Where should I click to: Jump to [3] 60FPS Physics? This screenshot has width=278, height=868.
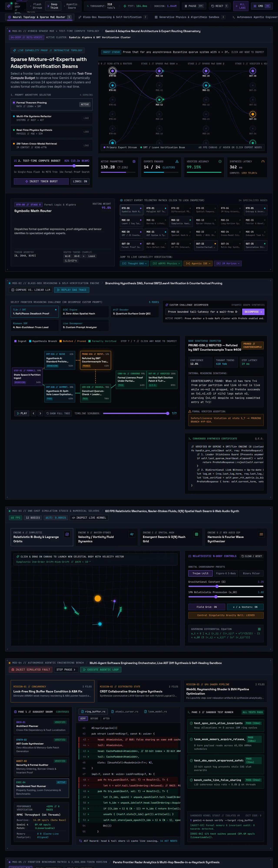point(166,263)
